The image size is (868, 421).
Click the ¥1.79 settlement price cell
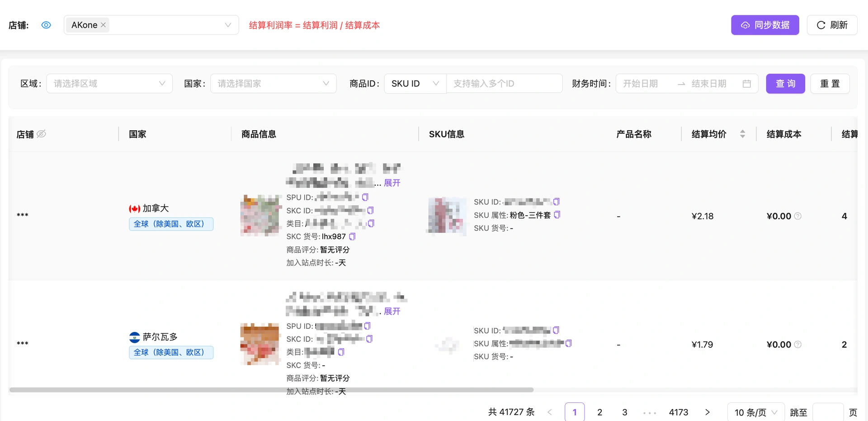pos(703,345)
